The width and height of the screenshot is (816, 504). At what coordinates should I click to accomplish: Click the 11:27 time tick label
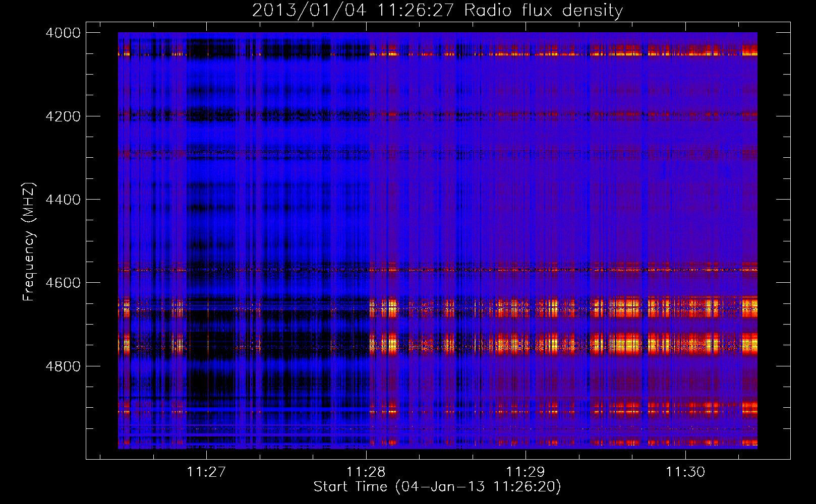(x=206, y=472)
